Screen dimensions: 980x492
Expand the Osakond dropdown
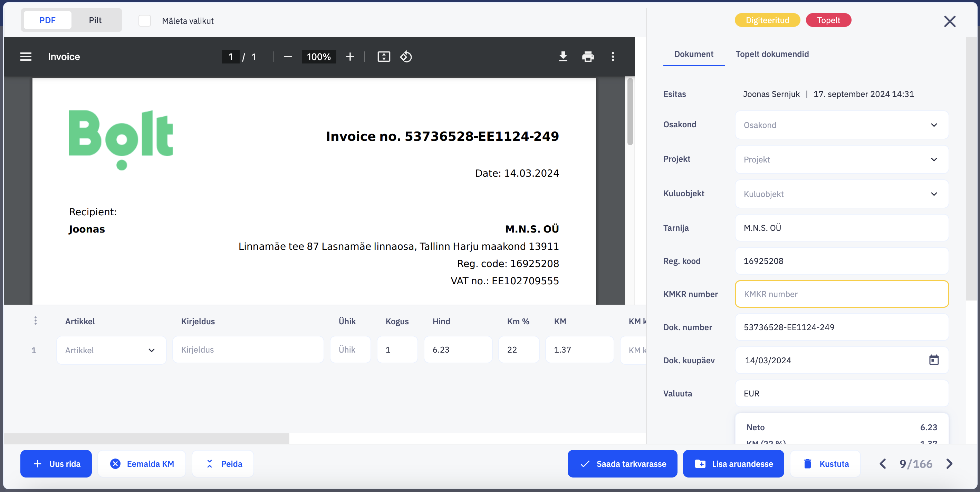842,125
